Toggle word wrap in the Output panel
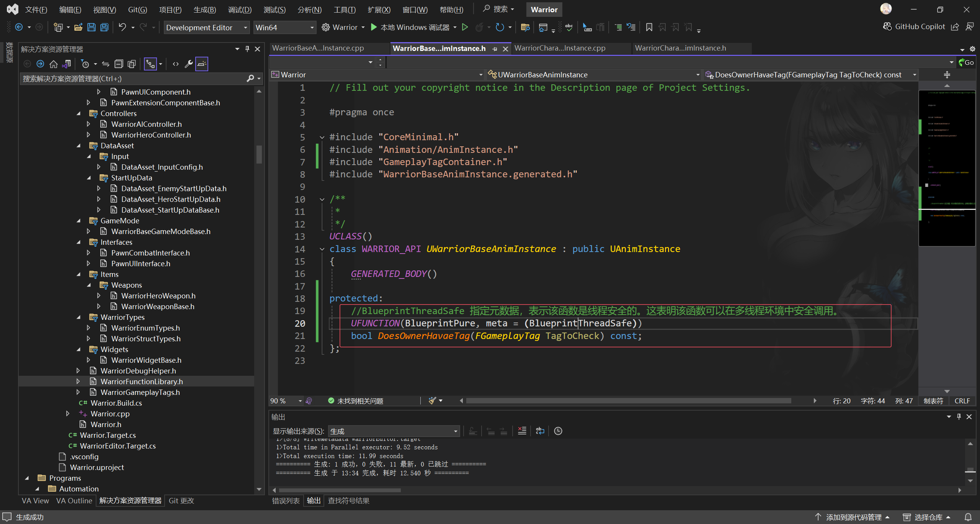This screenshot has width=980, height=524. point(540,431)
